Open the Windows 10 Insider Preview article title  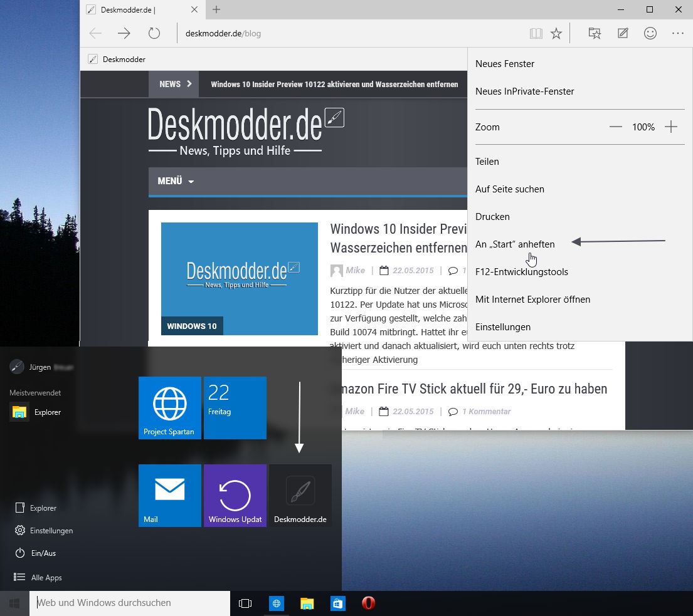tap(398, 239)
